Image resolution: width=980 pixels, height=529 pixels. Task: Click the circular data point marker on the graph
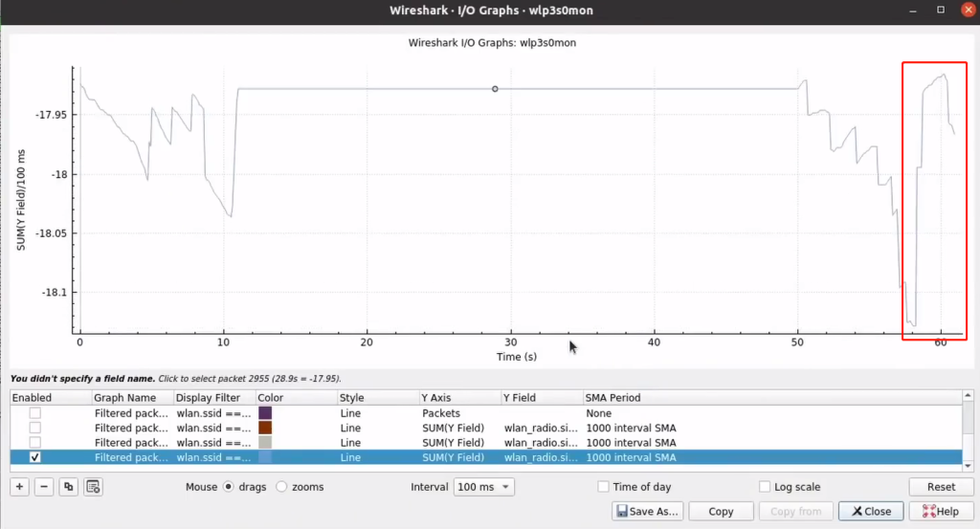tap(495, 89)
